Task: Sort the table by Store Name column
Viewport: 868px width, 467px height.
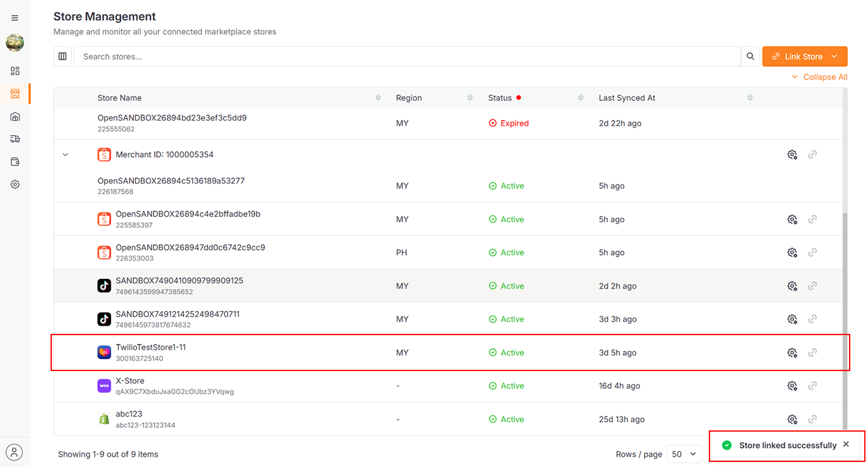Action: coord(378,98)
